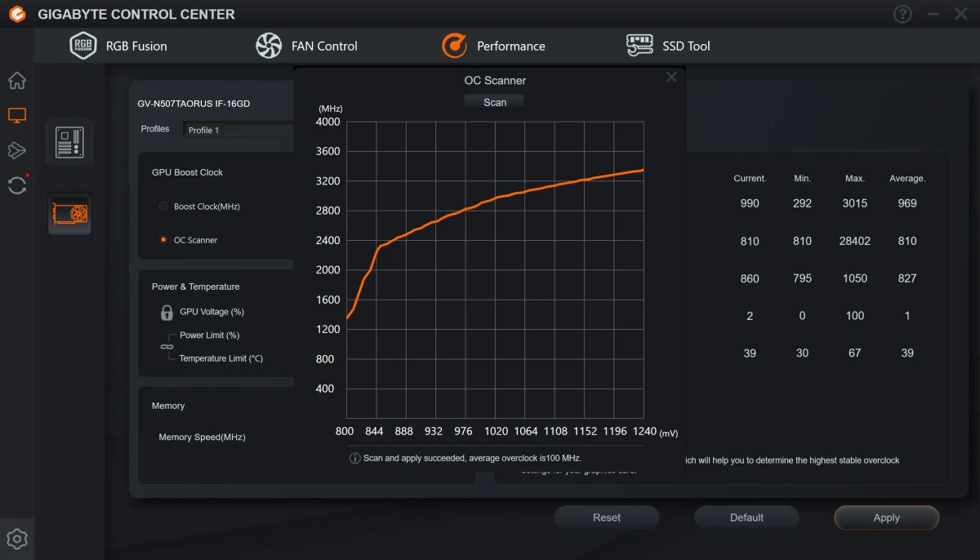Click the RGB Fusion hexagon icon
The height and width of the screenshot is (560, 980).
(x=83, y=46)
